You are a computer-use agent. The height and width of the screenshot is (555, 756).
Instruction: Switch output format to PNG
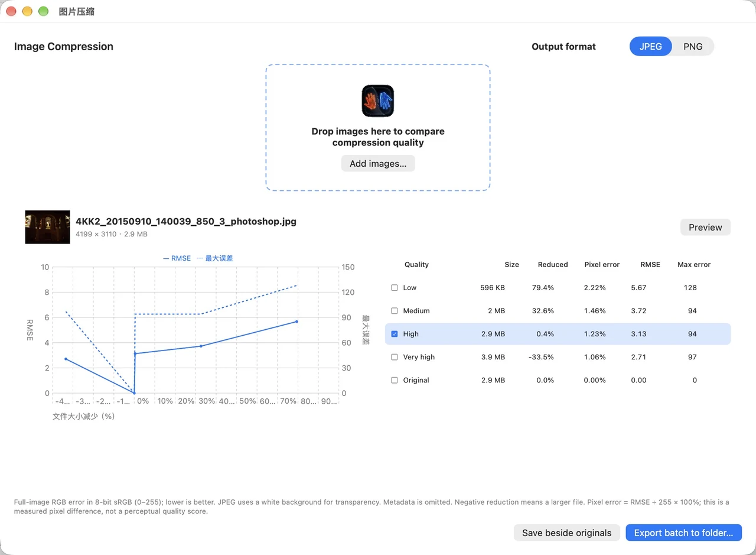[693, 46]
